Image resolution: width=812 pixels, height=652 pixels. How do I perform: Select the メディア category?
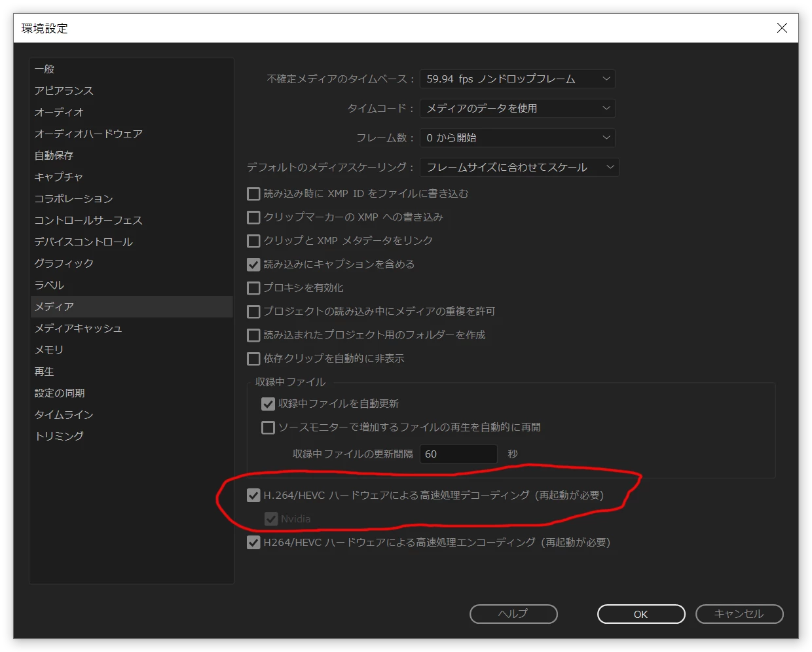coord(131,306)
